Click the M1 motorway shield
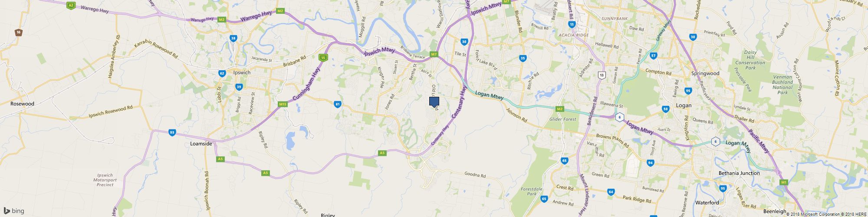This screenshot has height=217, width=868. pyautogui.click(x=783, y=183)
